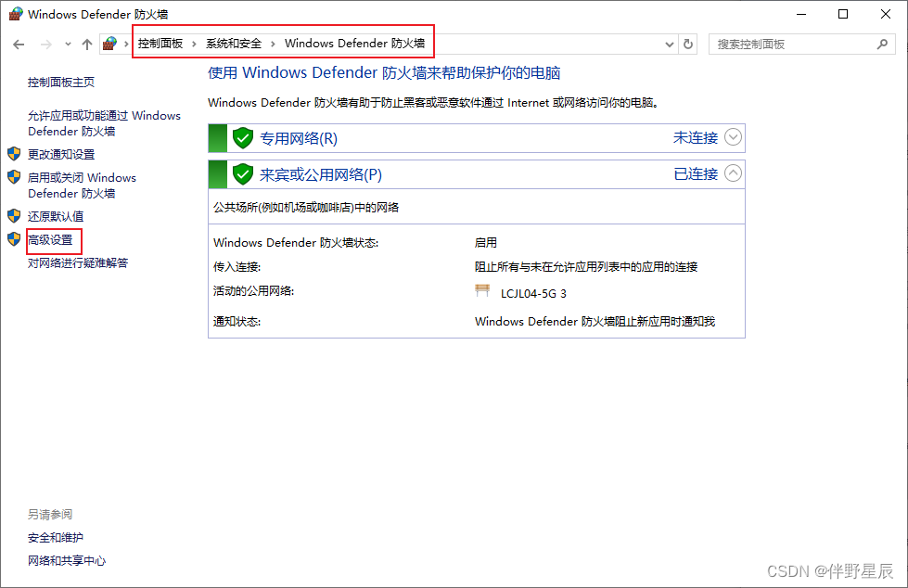Expand the 专用网络(R) section arrow
The image size is (908, 588).
click(733, 137)
